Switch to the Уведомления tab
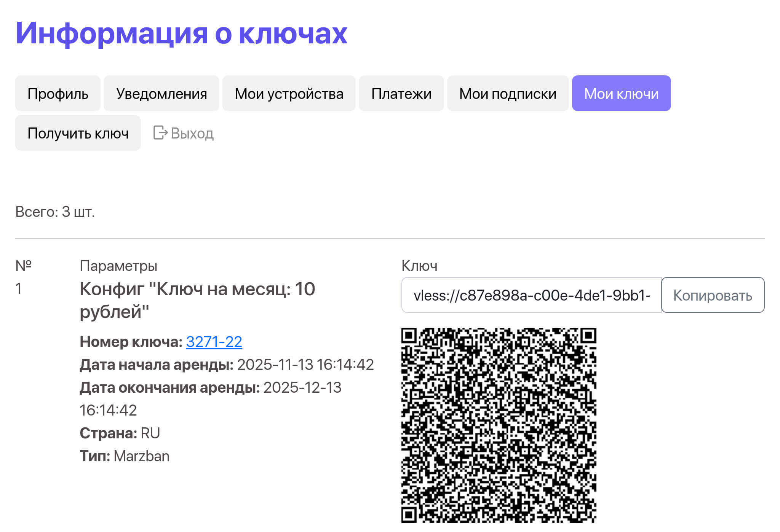The height and width of the screenshot is (532, 780). 161,94
